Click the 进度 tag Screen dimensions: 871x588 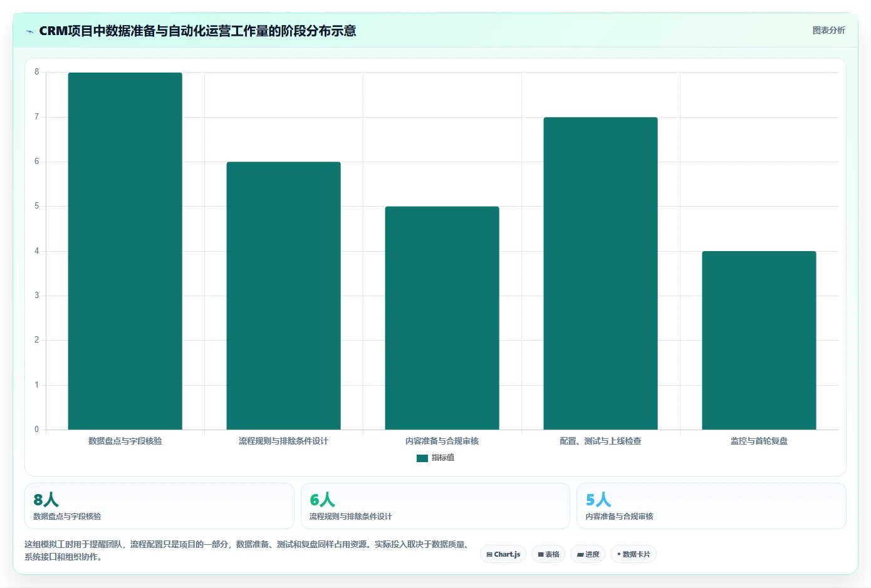click(588, 554)
